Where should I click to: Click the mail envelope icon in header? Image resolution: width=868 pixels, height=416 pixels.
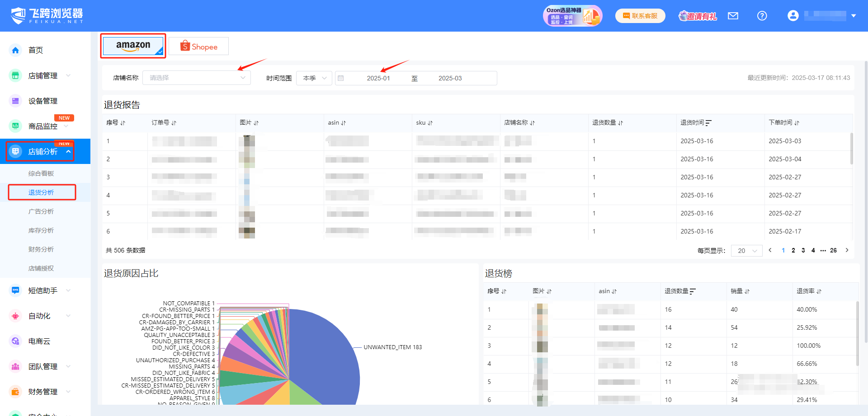733,16
